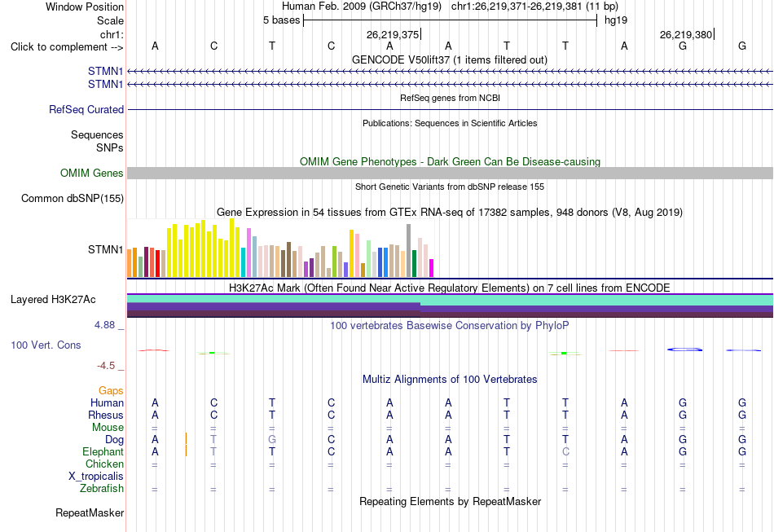The image size is (774, 532).
Task: Click the orange Gaps label
Action: pos(111,391)
